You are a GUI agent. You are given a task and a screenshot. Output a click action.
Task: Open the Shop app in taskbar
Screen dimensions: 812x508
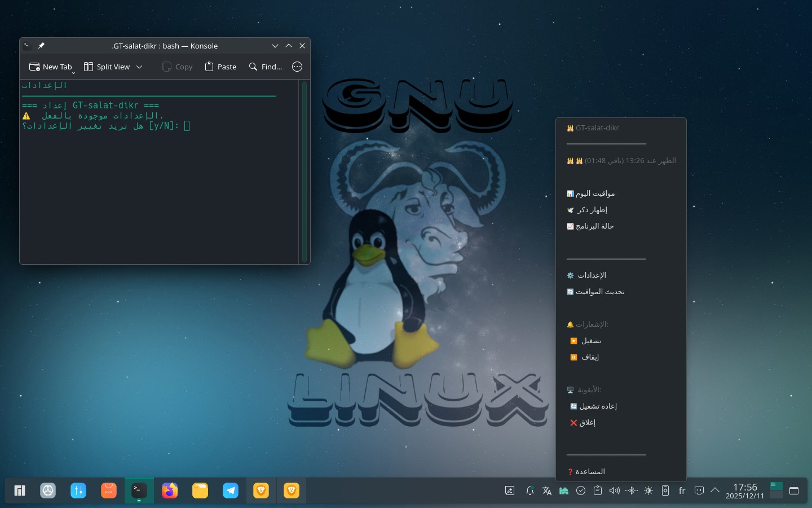click(109, 491)
